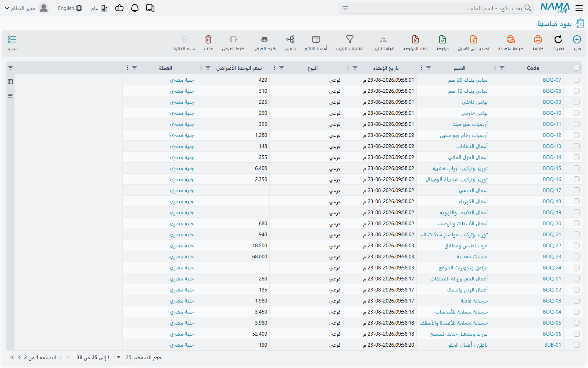Select all rows header checkbox
This screenshot has height=368, width=588.
[577, 68]
